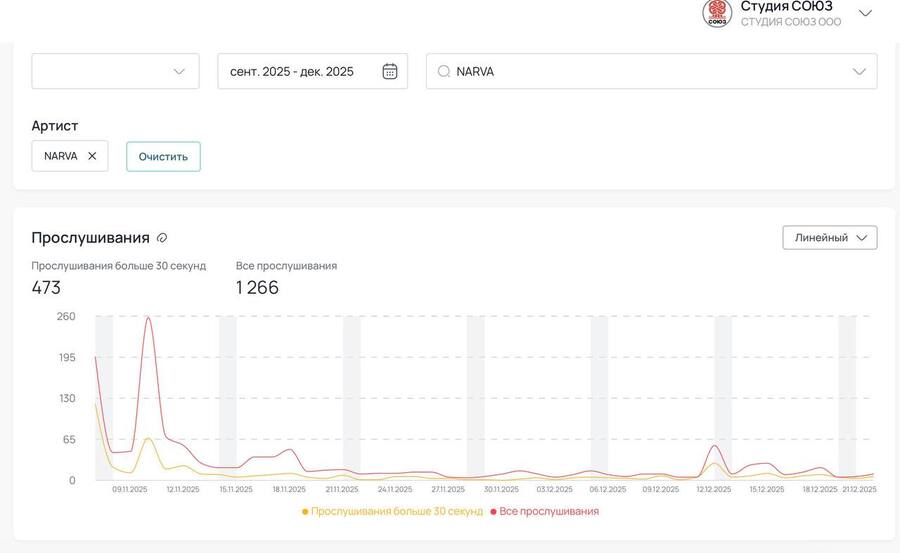Screen dimensions: 900x553
Task: Remove the NARVA artist tag
Action: pyautogui.click(x=92, y=156)
